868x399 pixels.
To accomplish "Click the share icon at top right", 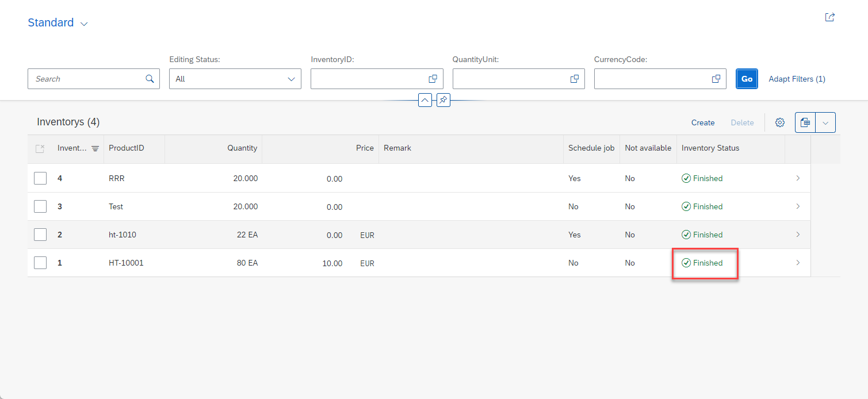I will [x=829, y=17].
